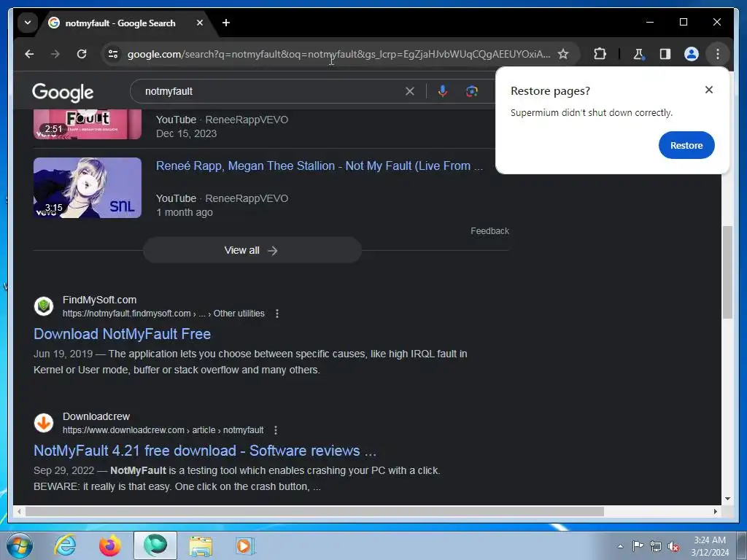Click the horizontal scroll right arrow
The height and width of the screenshot is (560, 747).
(x=715, y=511)
